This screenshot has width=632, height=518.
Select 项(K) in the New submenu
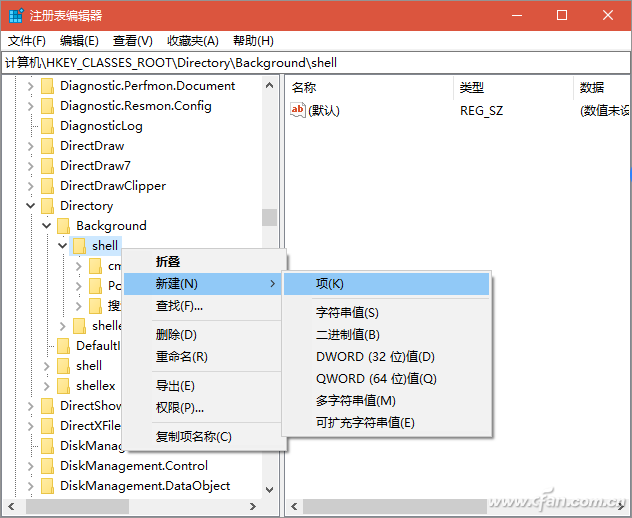pos(387,284)
